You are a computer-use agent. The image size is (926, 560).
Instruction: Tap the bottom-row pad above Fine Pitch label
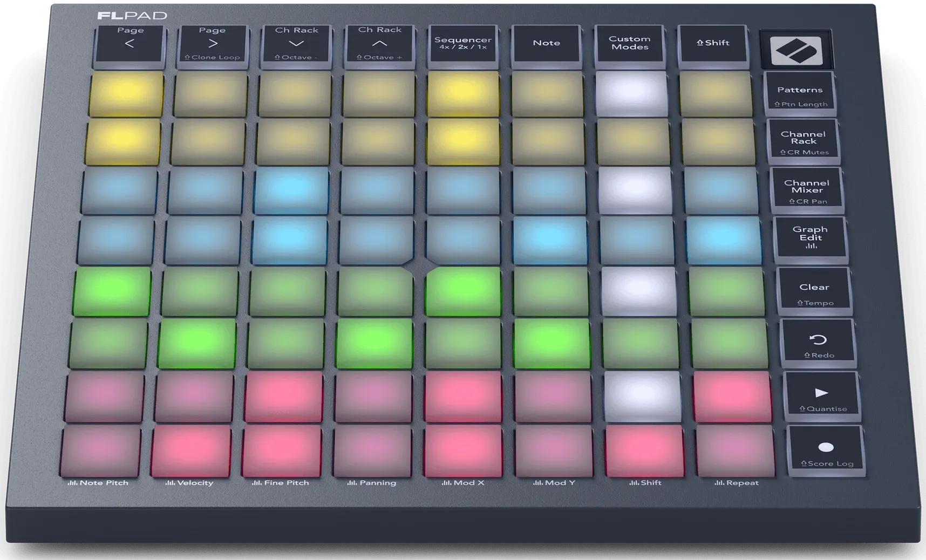point(282,451)
